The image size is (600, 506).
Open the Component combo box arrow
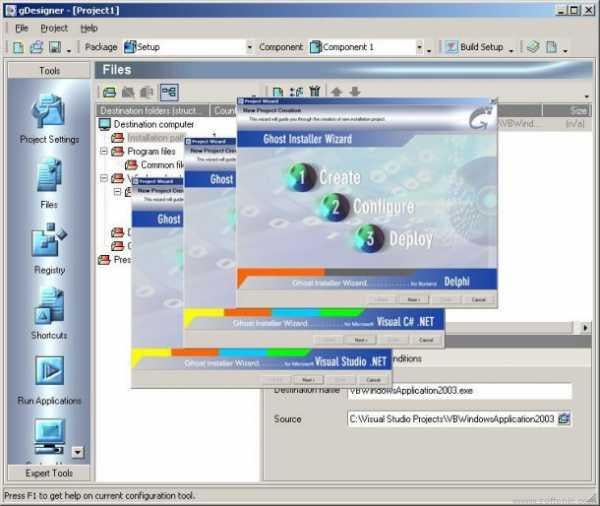click(419, 47)
